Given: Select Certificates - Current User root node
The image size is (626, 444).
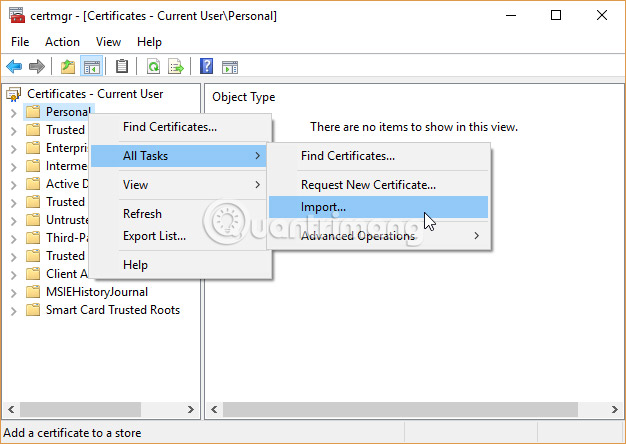Looking at the screenshot, I should [95, 94].
